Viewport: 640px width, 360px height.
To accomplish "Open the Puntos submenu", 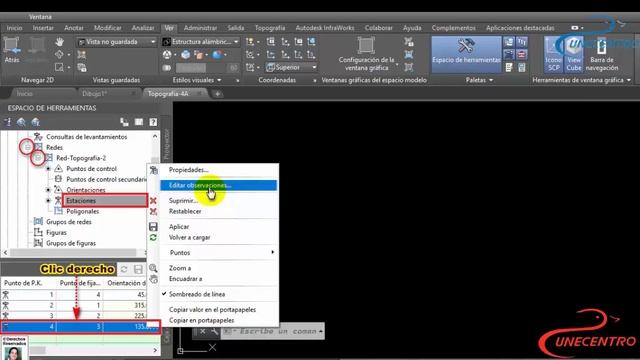I will point(218,253).
